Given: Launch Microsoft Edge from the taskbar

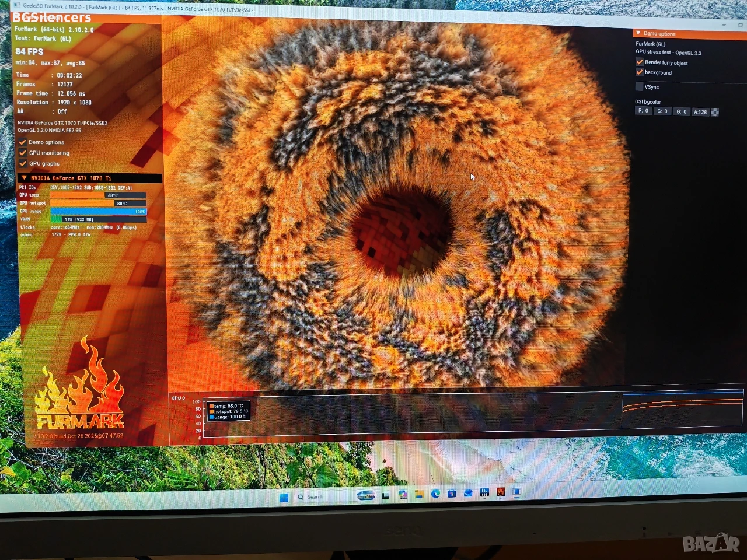Looking at the screenshot, I should [435, 494].
